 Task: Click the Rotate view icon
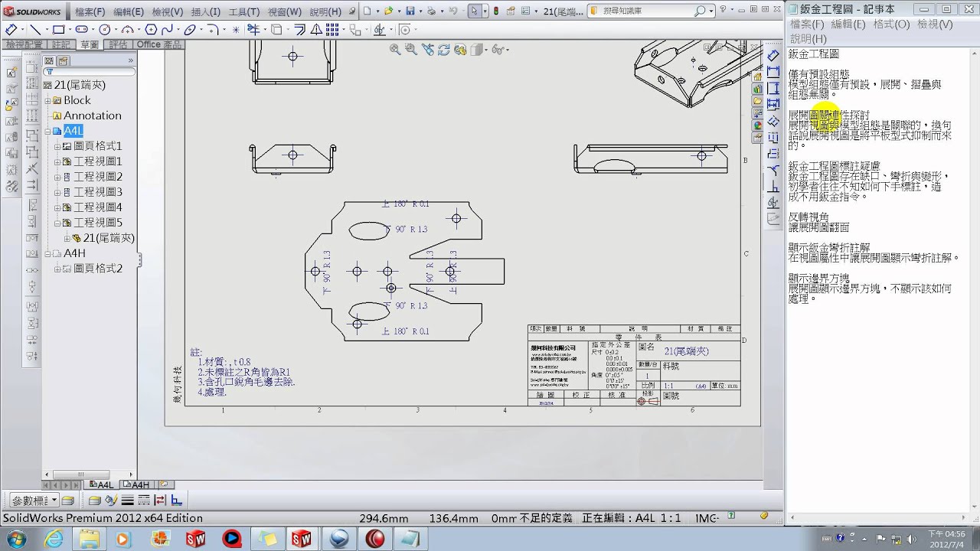pyautogui.click(x=444, y=49)
